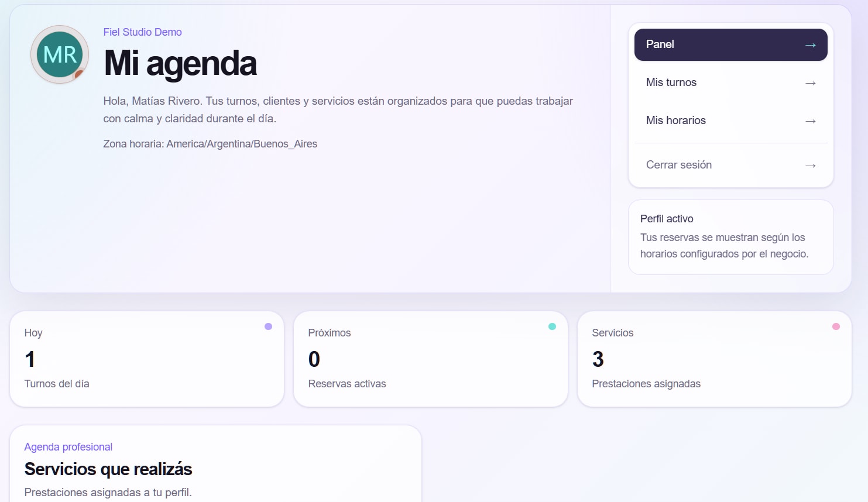Click the "Reservas activas" text
Screen dimensions: 868x502
pos(347,384)
